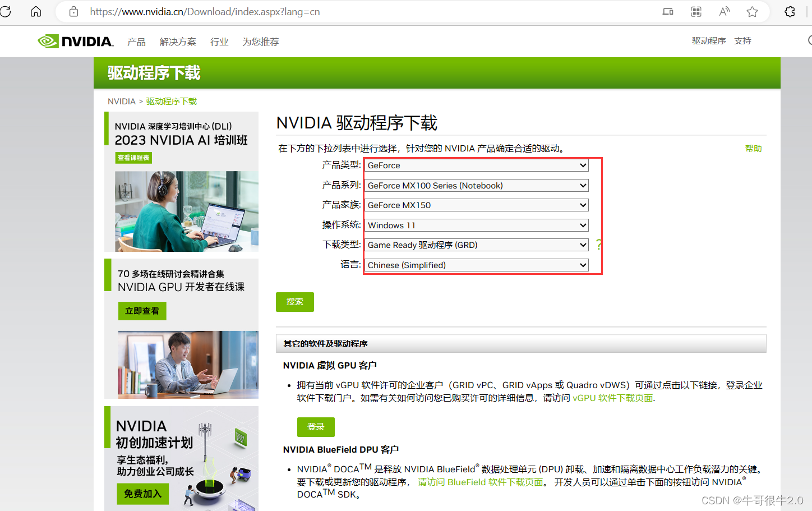Click the green 登录 button
This screenshot has width=812, height=511.
pos(316,427)
